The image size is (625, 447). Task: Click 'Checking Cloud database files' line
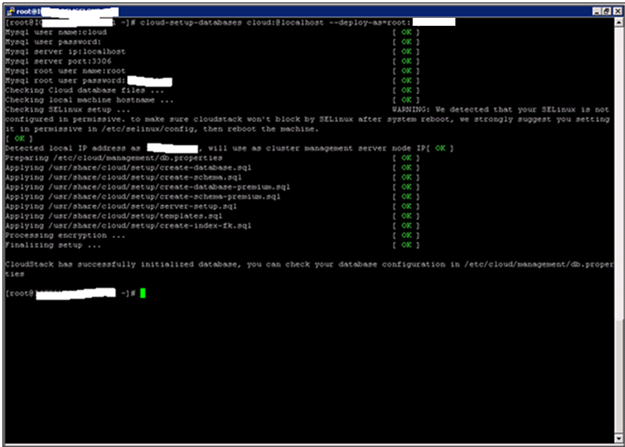85,90
